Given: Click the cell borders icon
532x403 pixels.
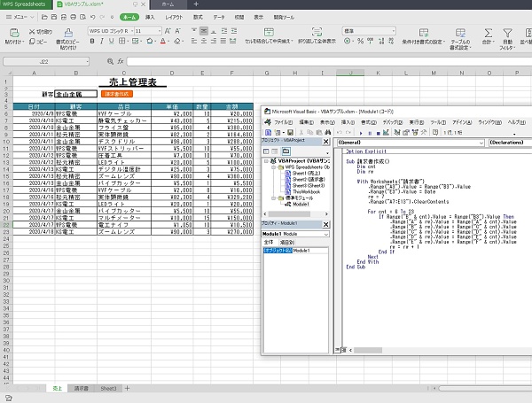Looking at the screenshot, I should [x=121, y=41].
